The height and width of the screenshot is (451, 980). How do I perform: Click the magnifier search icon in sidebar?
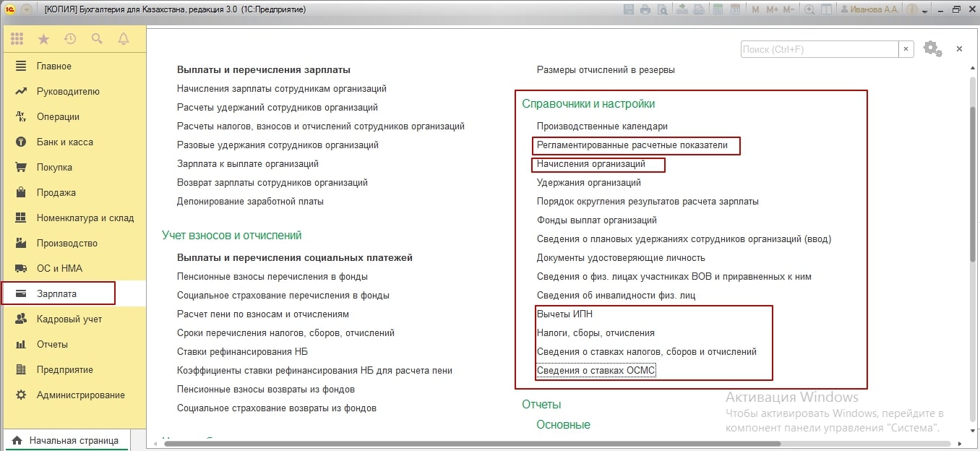coord(97,39)
